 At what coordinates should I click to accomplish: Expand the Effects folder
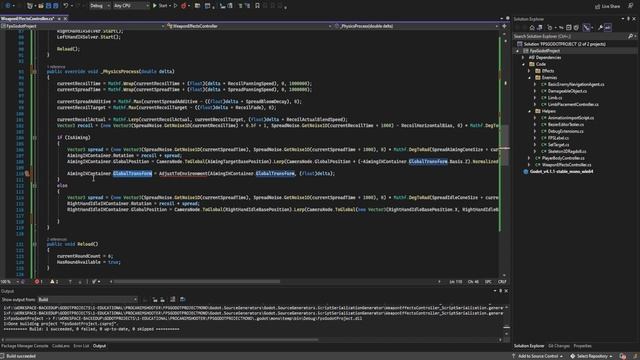pyautogui.click(x=529, y=71)
